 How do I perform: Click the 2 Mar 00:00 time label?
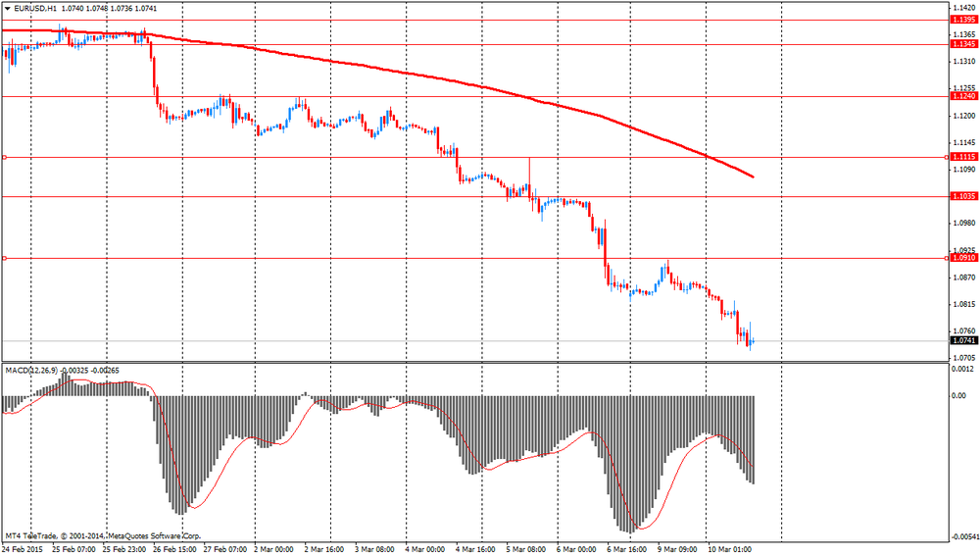click(x=273, y=550)
